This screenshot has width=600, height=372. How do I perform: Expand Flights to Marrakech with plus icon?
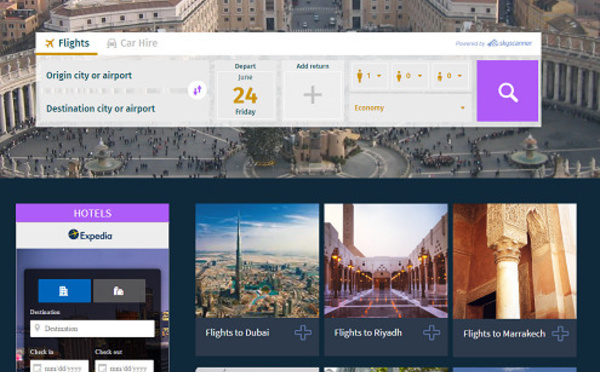560,333
